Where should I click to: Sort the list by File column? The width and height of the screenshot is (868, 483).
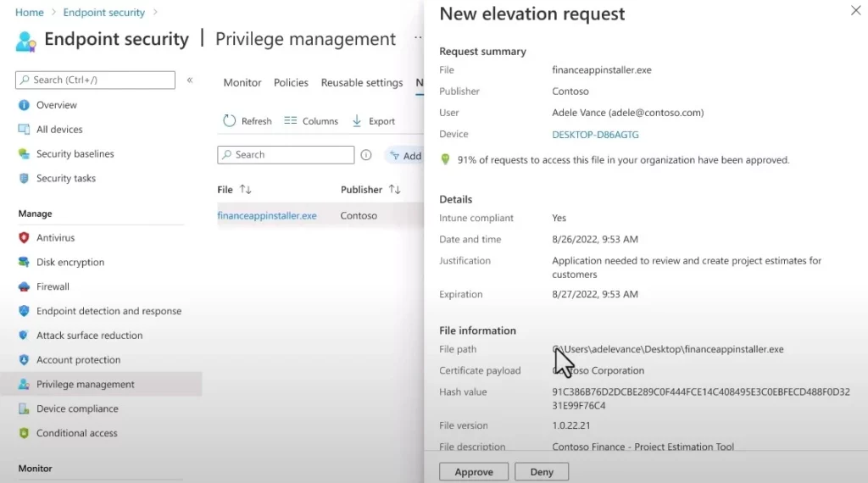point(246,190)
